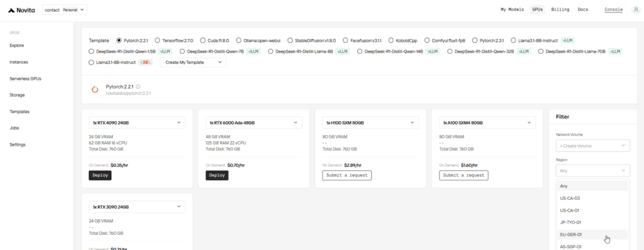Open Jobs in the sidebar
Screen dimensions: 644x250
click(x=14, y=128)
